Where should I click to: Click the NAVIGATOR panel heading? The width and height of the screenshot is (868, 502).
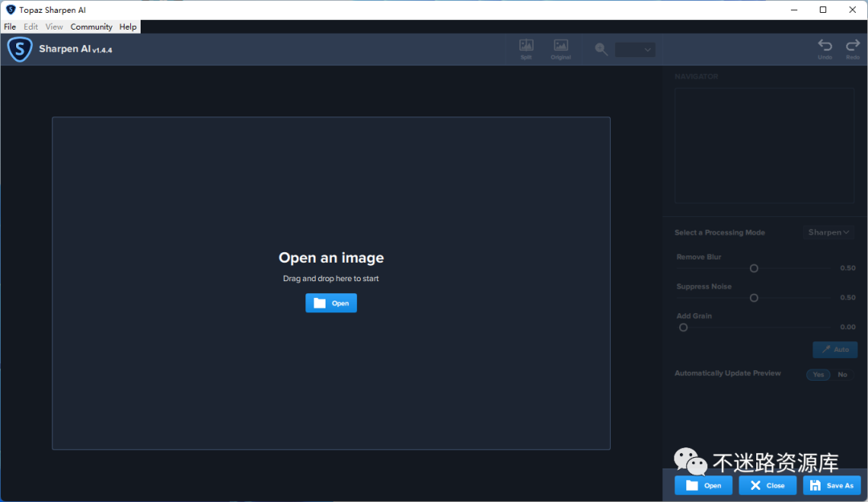[x=696, y=76]
